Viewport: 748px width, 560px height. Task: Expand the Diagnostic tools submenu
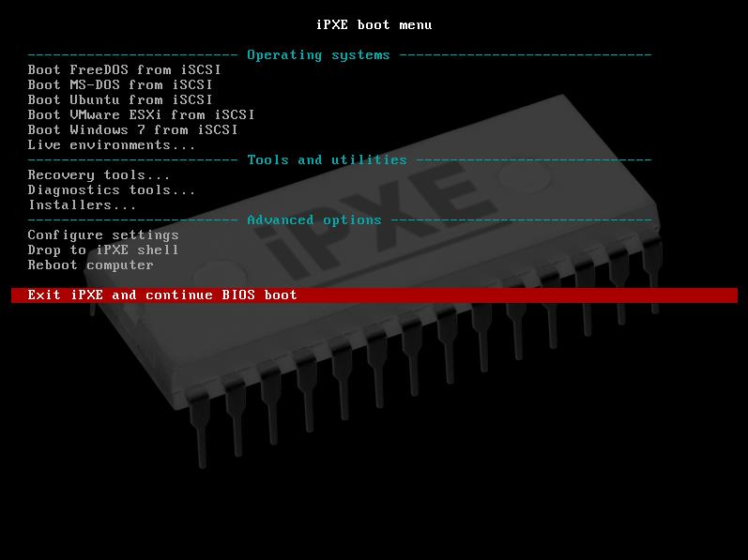[111, 190]
